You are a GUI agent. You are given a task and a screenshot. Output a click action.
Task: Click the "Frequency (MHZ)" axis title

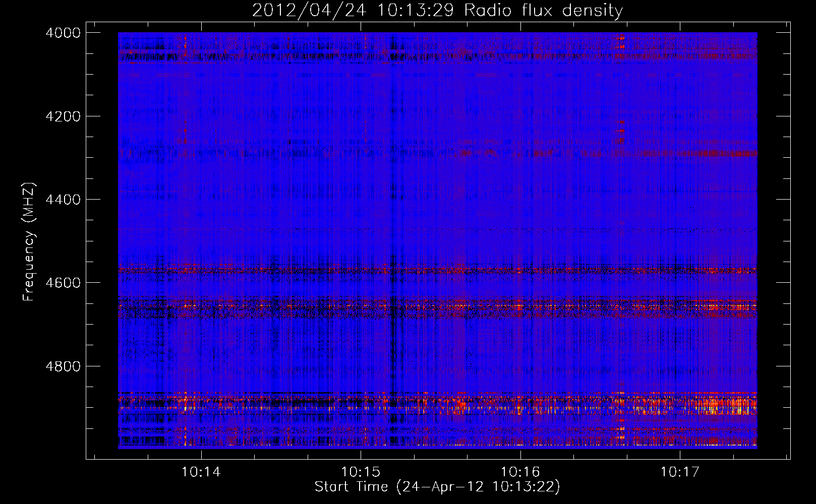click(x=29, y=242)
